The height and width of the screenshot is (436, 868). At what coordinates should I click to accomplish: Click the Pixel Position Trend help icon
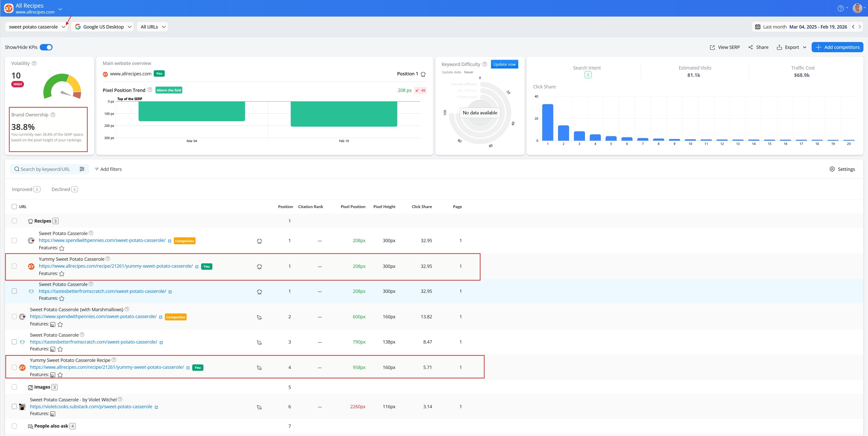point(150,90)
